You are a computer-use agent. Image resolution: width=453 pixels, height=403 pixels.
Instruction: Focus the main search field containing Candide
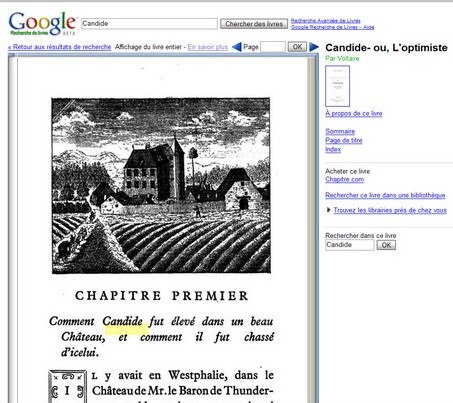(149, 24)
